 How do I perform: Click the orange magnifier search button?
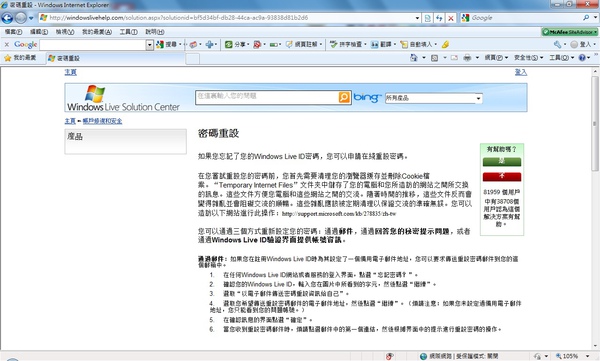tap(344, 97)
